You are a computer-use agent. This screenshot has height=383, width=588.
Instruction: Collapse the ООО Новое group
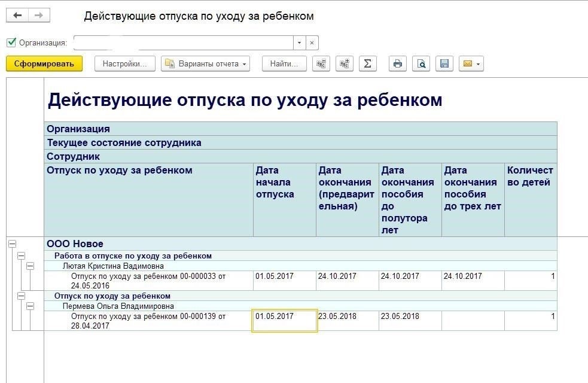[x=13, y=244]
